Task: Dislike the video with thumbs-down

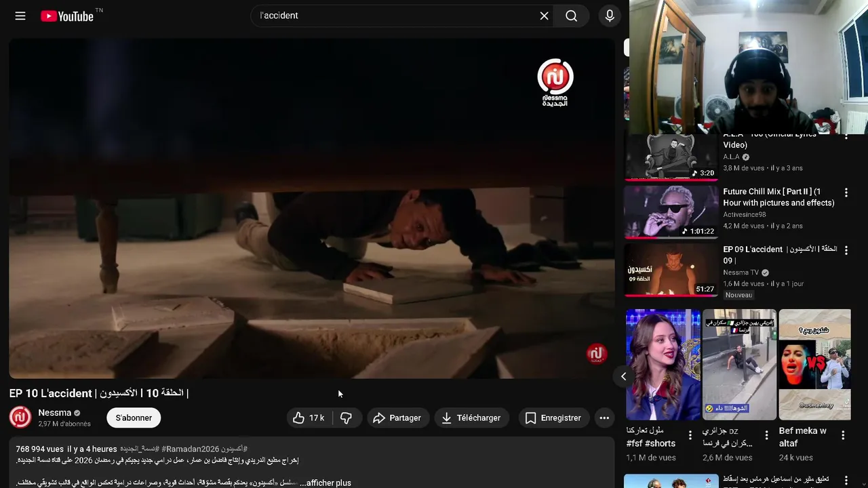Action: [x=347, y=418]
